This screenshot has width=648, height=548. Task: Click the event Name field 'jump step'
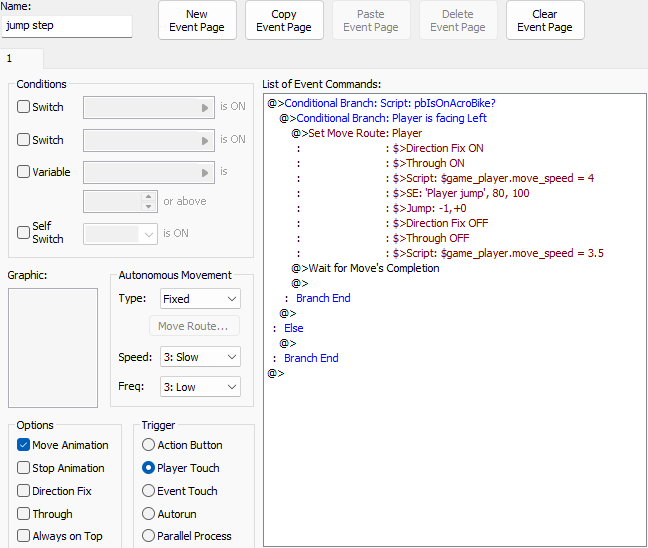point(67,26)
